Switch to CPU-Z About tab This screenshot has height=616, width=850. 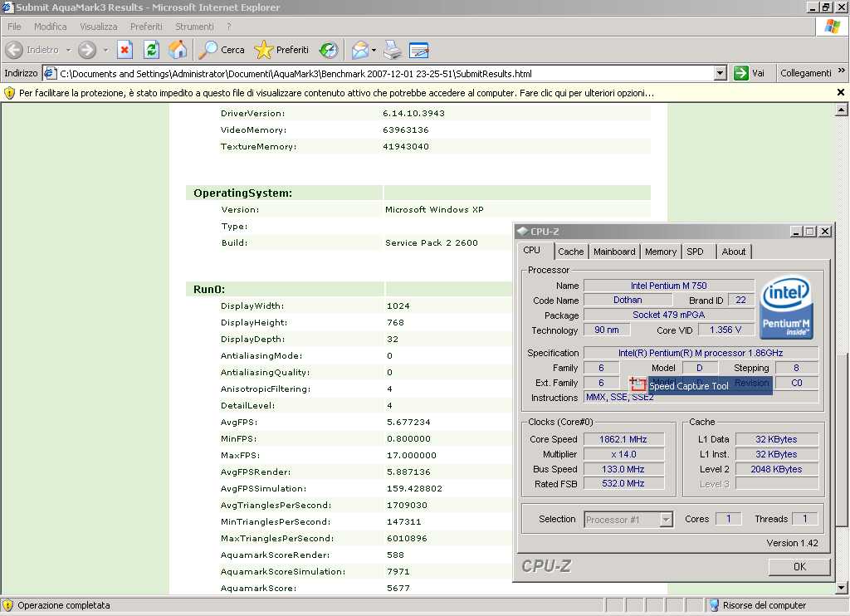(x=734, y=252)
